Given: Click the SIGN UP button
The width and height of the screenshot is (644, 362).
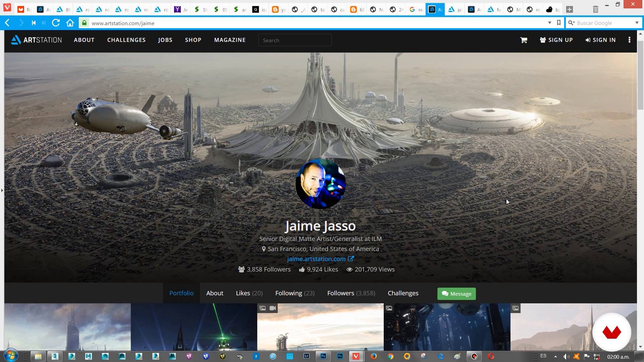Looking at the screenshot, I should [x=556, y=40].
